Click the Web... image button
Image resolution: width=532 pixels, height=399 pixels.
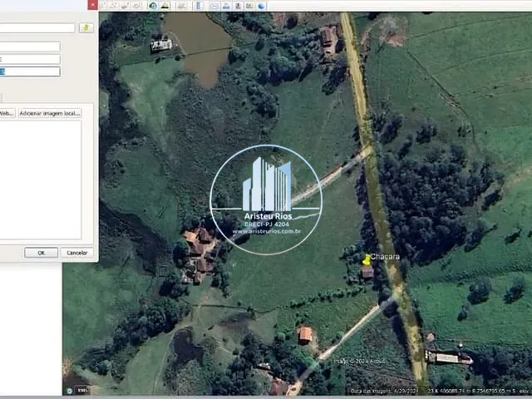(7, 113)
